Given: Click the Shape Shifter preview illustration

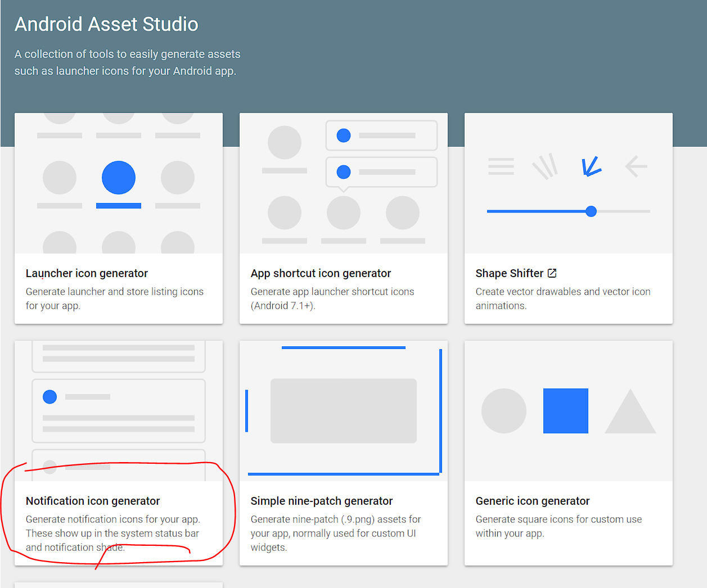Looking at the screenshot, I should click(x=569, y=183).
